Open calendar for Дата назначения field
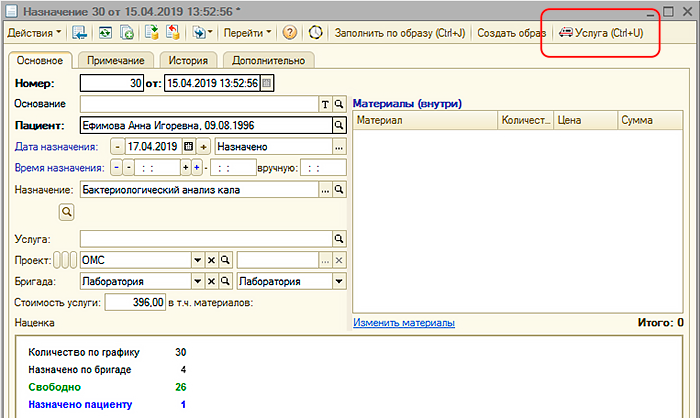The image size is (700, 418). pyautogui.click(x=188, y=147)
